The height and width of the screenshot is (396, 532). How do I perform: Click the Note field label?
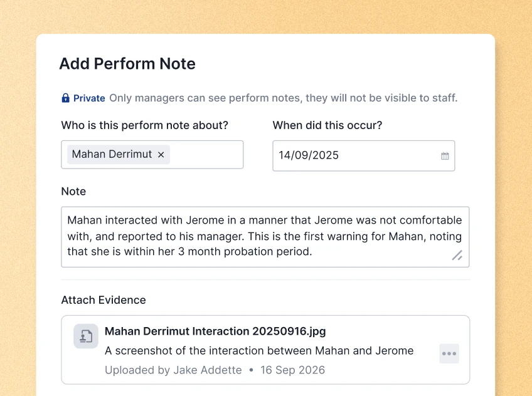point(73,191)
